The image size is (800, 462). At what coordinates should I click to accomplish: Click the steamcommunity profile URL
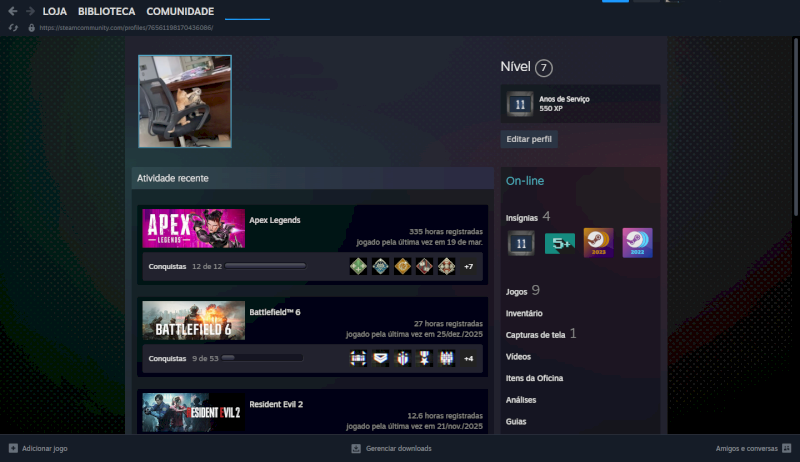point(126,28)
